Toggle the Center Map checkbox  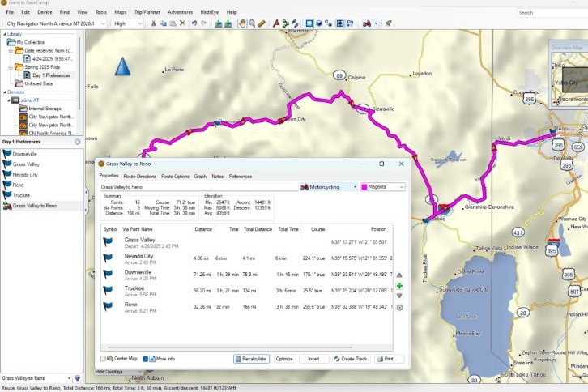(103, 359)
